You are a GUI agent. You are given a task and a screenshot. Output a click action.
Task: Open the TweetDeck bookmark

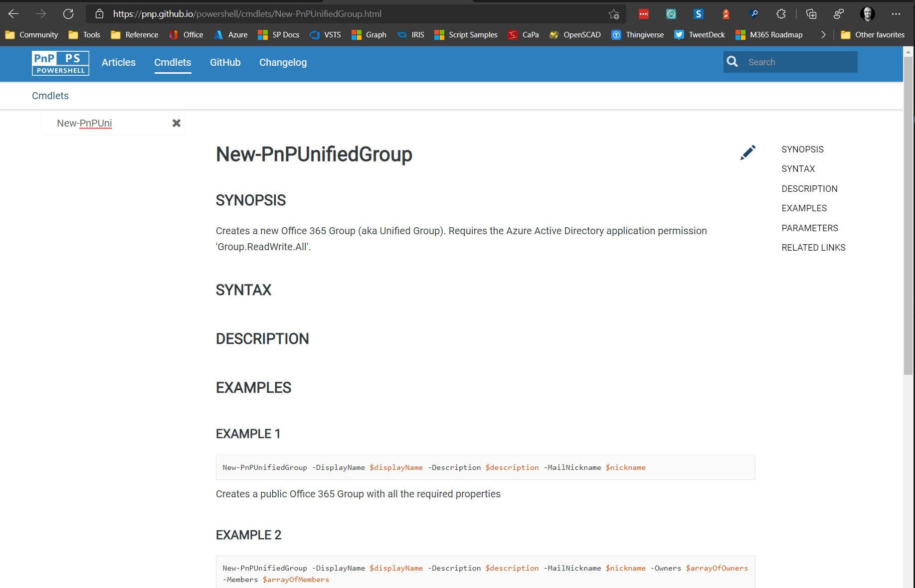pos(700,34)
